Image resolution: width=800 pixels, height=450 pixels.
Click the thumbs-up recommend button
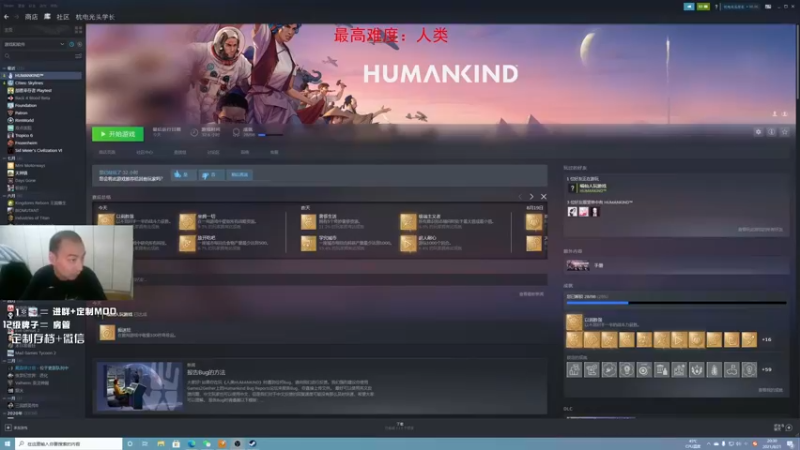coord(182,174)
